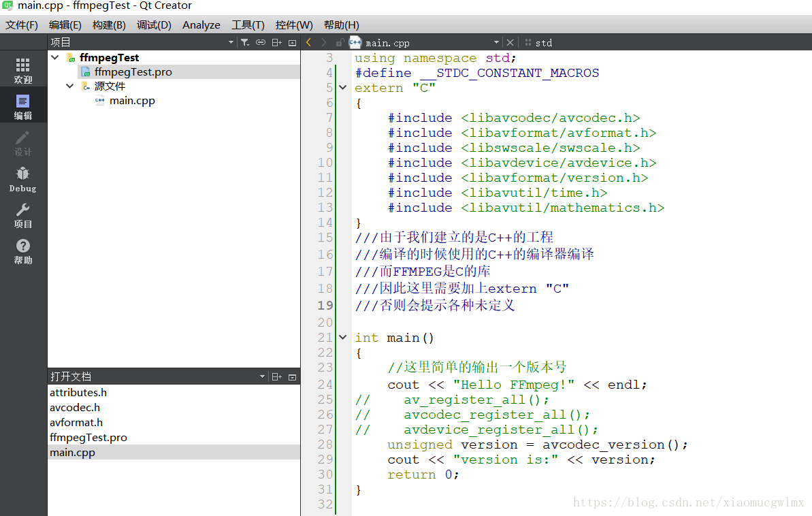This screenshot has height=516, width=812.
Task: Open the 项目 view selector dropdown
Action: tap(231, 42)
